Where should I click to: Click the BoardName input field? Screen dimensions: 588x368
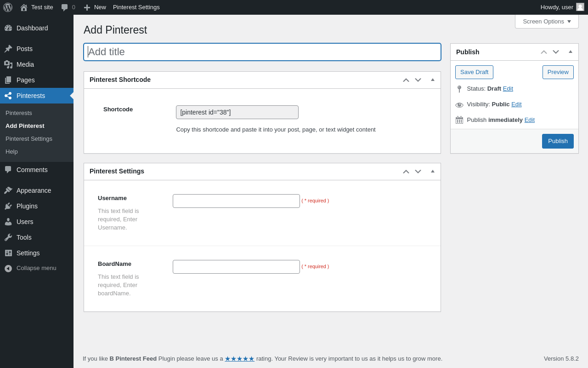(236, 267)
